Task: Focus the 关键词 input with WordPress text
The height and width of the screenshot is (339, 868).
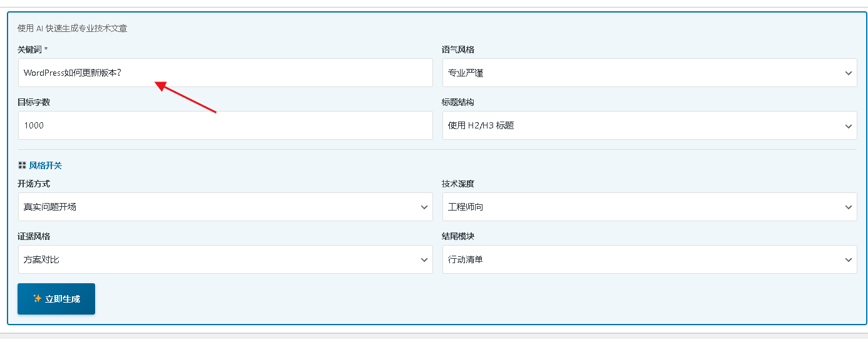Action: (x=225, y=73)
